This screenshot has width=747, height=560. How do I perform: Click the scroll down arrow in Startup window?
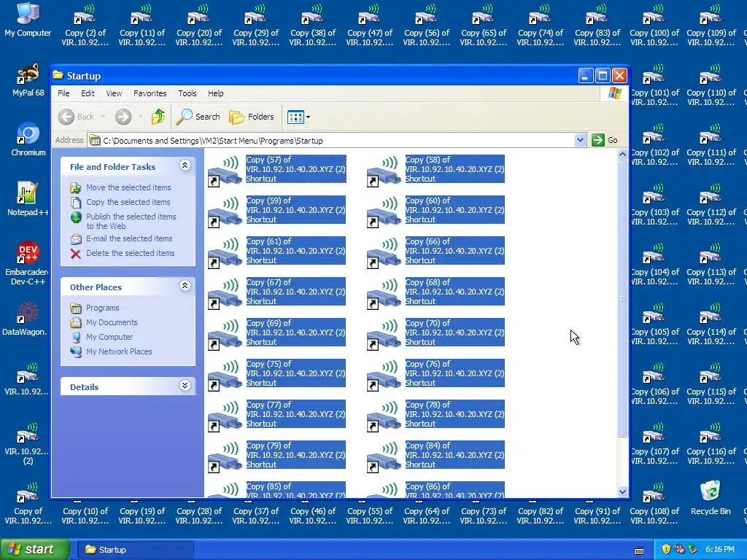coord(622,492)
